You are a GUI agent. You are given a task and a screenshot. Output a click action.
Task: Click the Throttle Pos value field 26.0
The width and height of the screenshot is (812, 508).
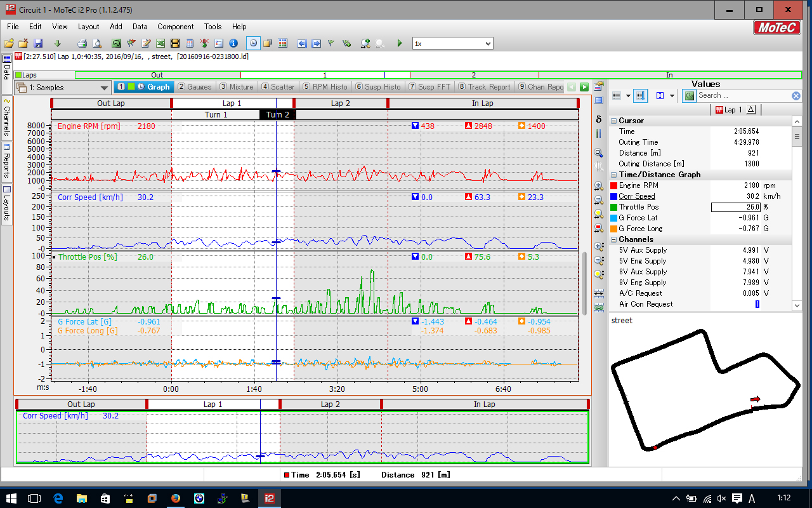click(736, 207)
